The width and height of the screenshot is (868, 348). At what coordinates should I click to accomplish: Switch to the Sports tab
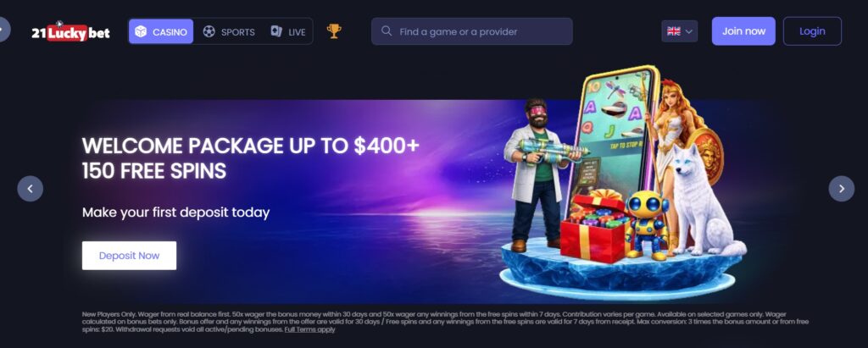(229, 31)
